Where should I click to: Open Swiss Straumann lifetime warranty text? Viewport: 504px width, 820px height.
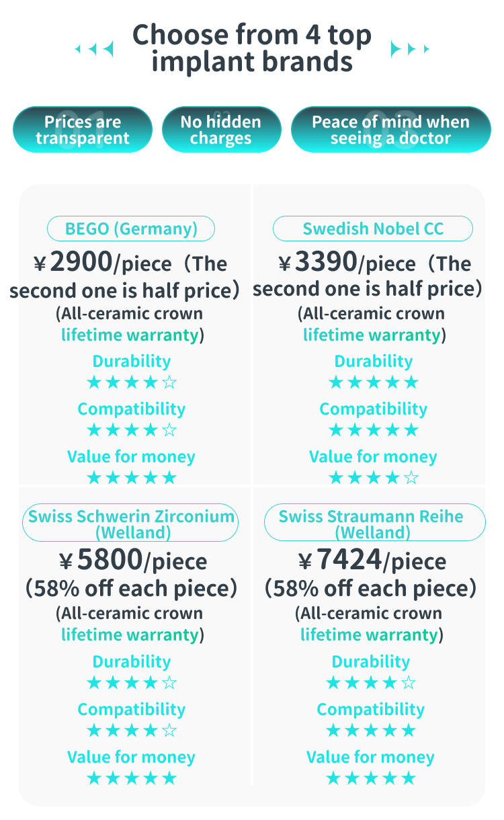pos(369,634)
